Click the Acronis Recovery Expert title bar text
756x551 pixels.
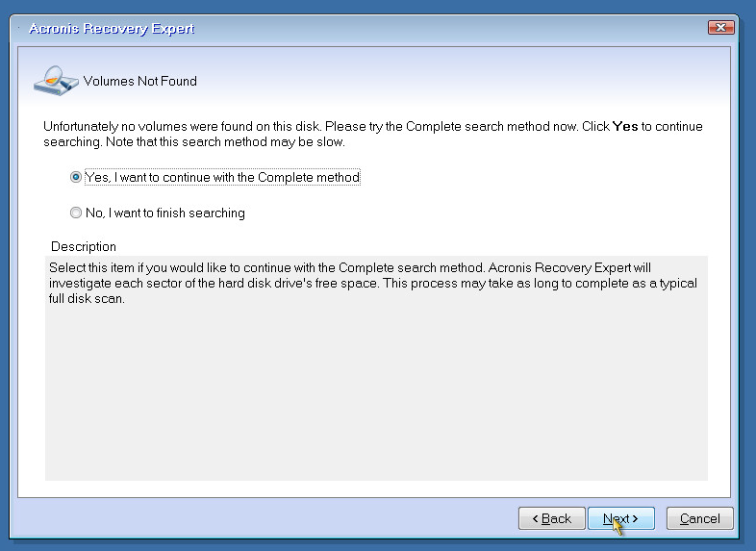coord(112,28)
